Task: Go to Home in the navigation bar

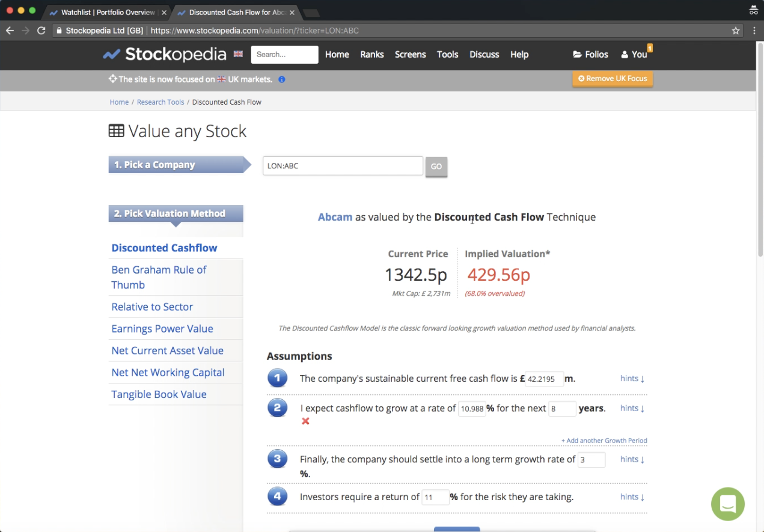Action: (337, 54)
